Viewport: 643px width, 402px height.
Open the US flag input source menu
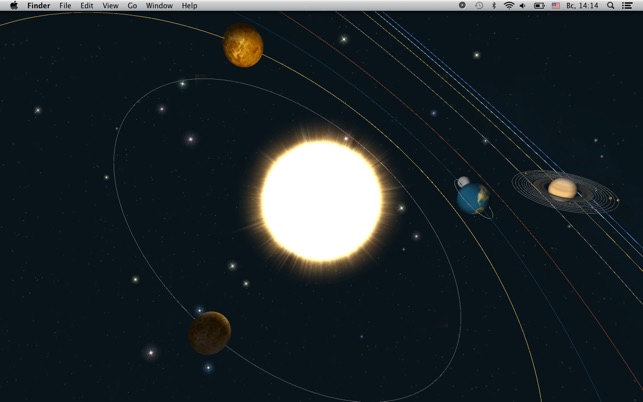556,6
